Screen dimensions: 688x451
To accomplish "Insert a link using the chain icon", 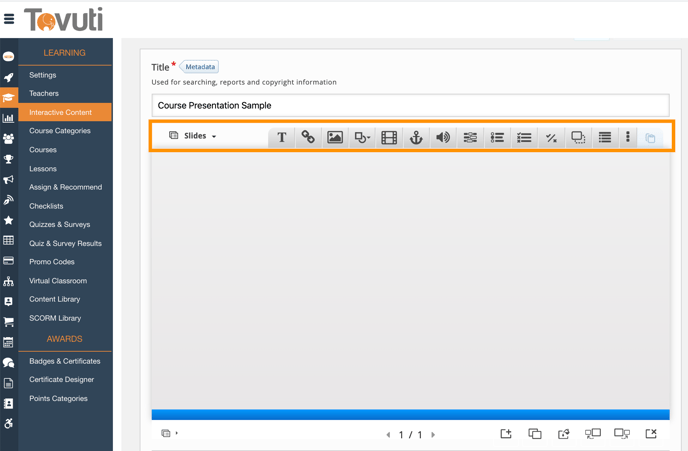I will point(308,137).
